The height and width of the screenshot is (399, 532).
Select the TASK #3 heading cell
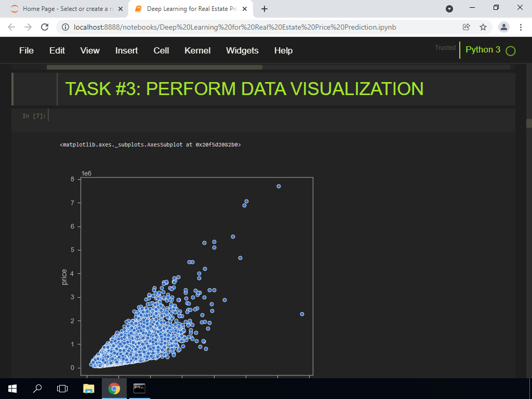263,89
